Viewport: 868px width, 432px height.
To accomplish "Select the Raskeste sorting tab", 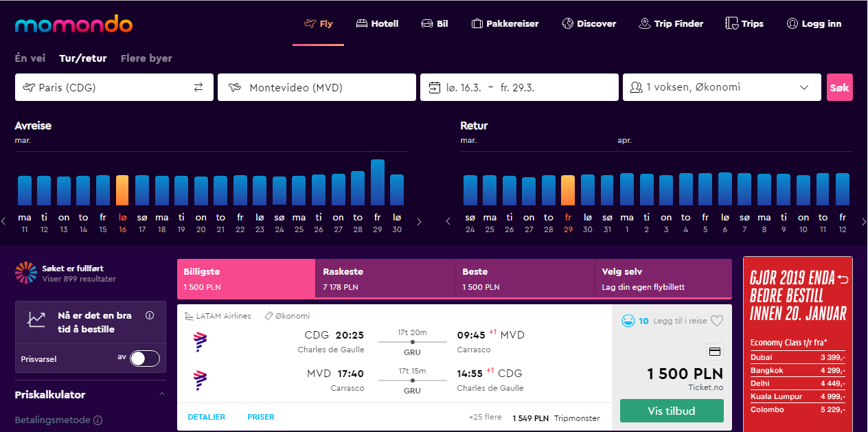I will tap(385, 278).
